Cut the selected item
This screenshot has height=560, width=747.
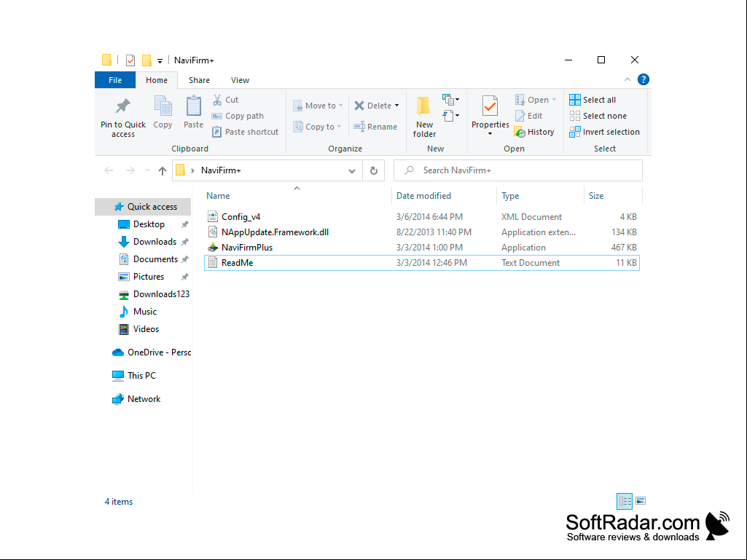coord(225,100)
